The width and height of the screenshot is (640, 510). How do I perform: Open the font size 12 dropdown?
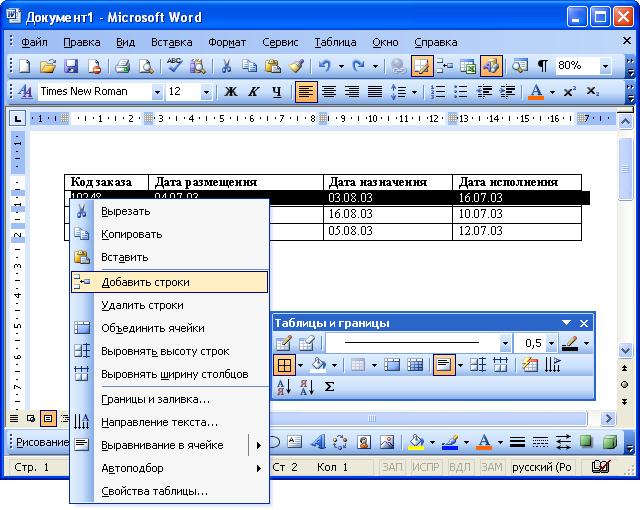pos(206,92)
